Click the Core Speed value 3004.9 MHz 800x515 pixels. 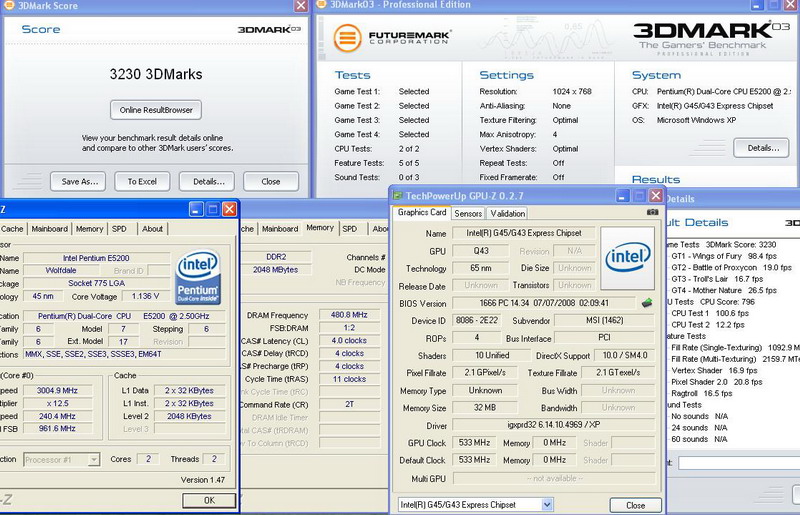(57, 390)
